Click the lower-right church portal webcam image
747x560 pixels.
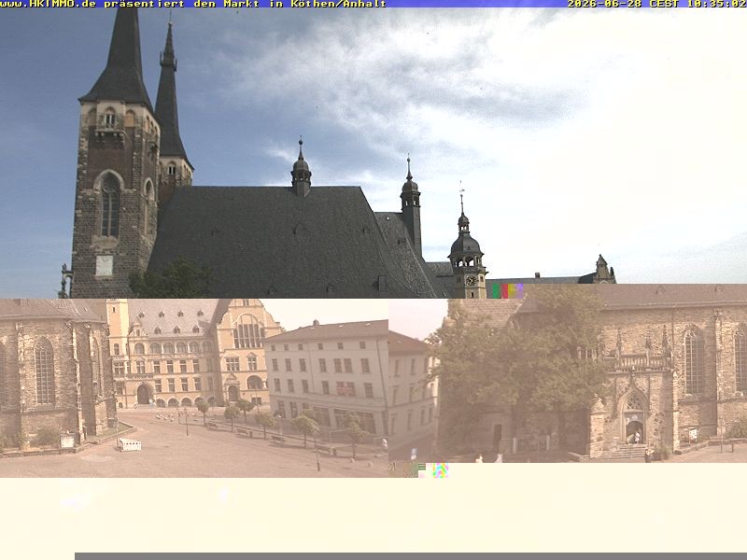pyautogui.click(x=568, y=372)
